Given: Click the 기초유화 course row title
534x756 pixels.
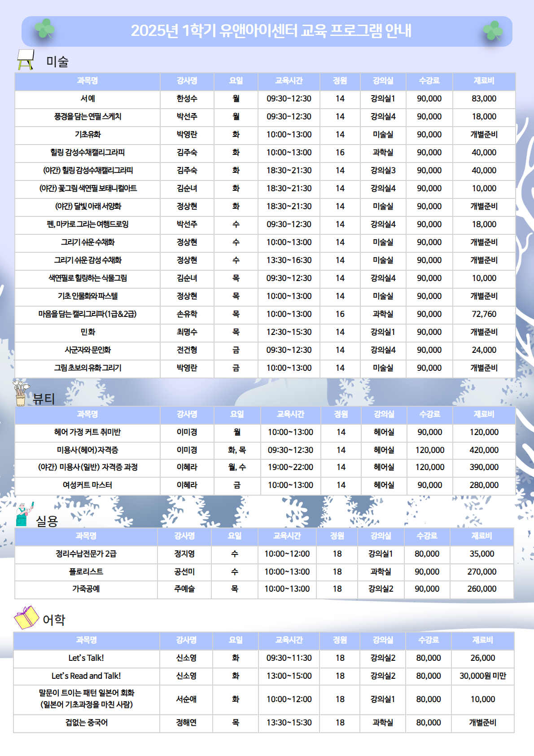Looking at the screenshot, I should [x=88, y=135].
